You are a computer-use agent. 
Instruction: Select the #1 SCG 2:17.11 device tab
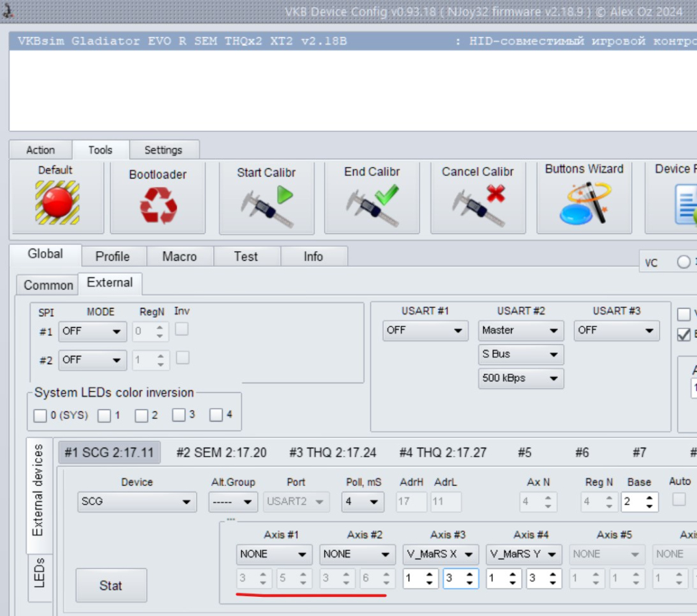[110, 452]
